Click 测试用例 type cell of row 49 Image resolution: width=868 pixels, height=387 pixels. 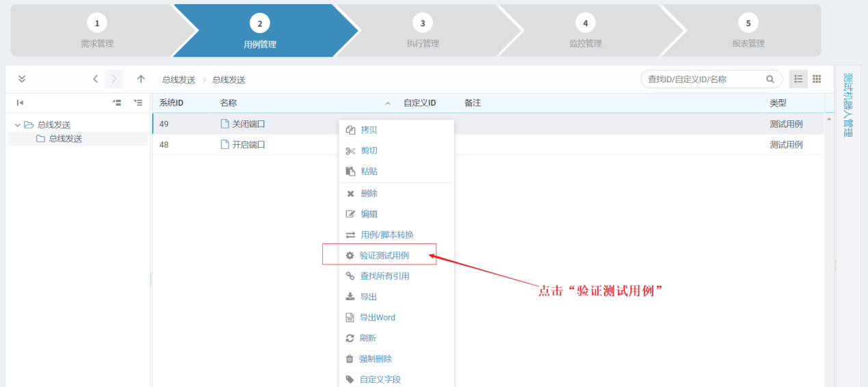click(786, 124)
